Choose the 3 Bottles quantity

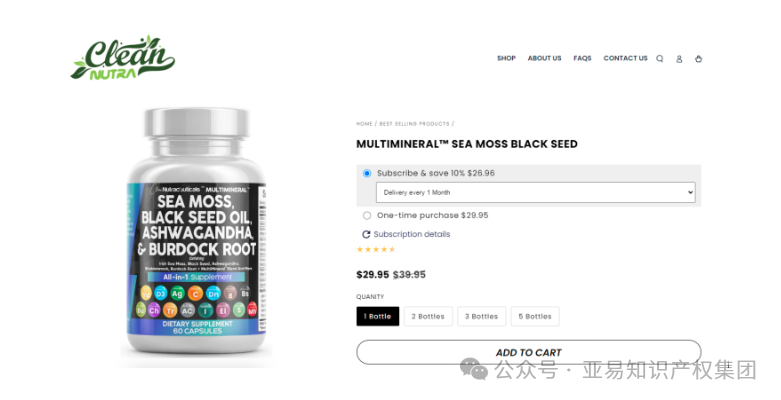point(482,316)
